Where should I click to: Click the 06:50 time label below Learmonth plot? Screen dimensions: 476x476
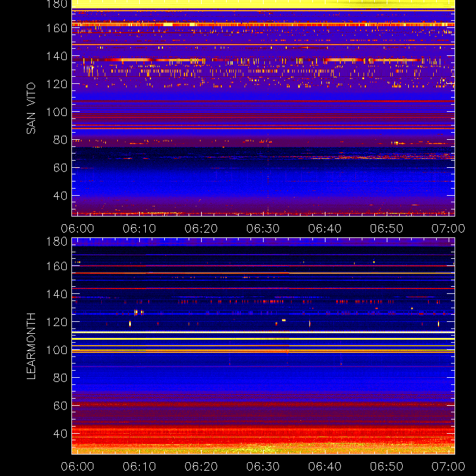point(387,466)
